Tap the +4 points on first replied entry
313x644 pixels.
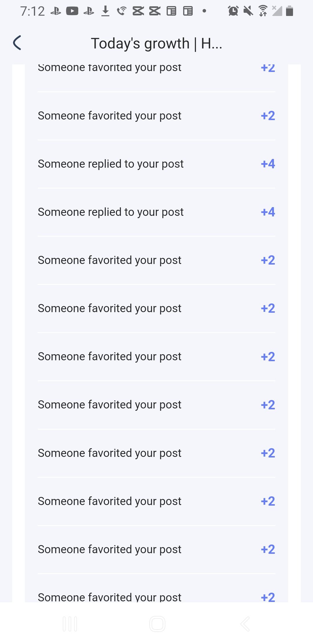point(268,164)
